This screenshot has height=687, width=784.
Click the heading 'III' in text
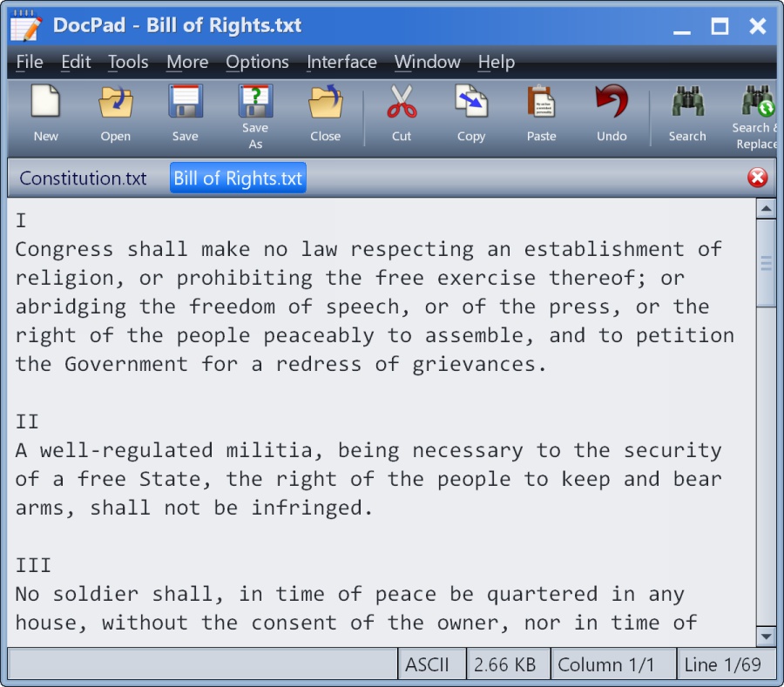(33, 566)
